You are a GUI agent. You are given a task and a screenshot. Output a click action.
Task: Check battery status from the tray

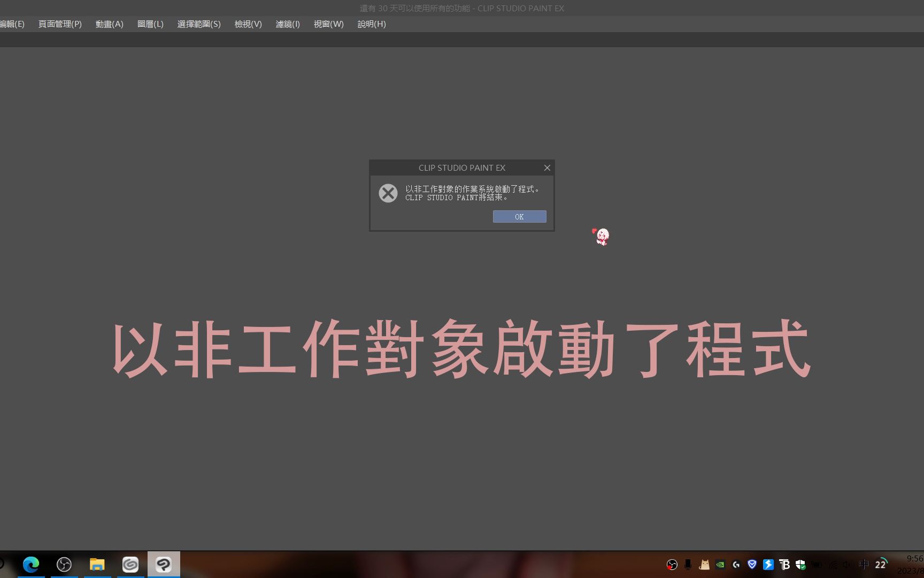click(817, 565)
